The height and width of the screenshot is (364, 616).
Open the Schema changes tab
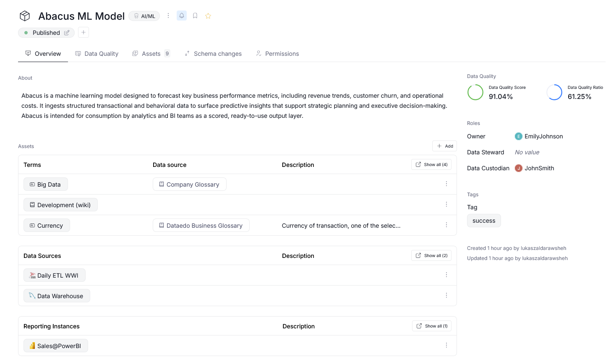(213, 54)
